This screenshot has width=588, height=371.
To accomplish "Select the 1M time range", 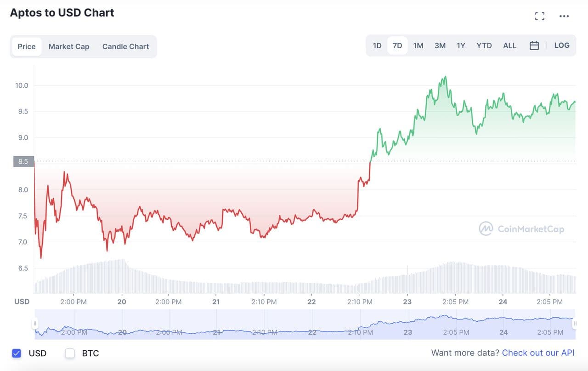I will click(x=418, y=46).
